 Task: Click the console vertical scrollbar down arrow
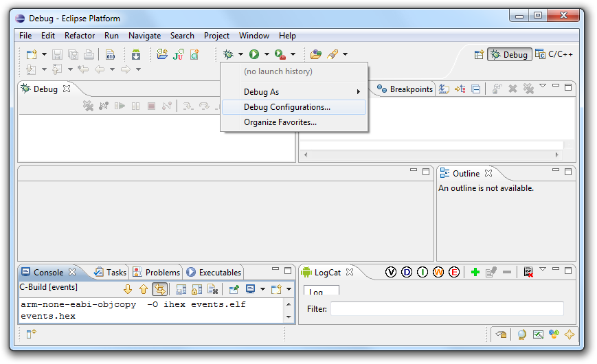click(x=289, y=317)
